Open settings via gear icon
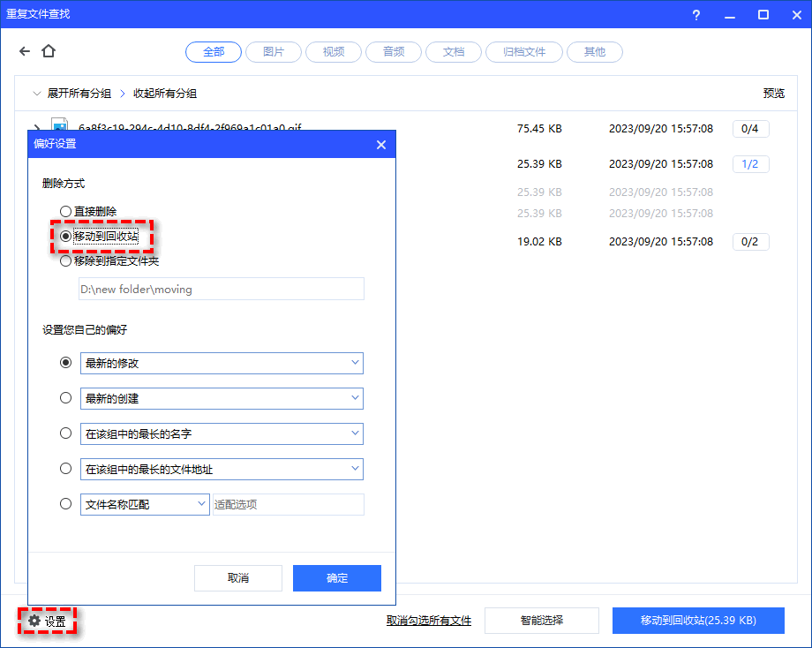812x648 pixels. [x=34, y=622]
